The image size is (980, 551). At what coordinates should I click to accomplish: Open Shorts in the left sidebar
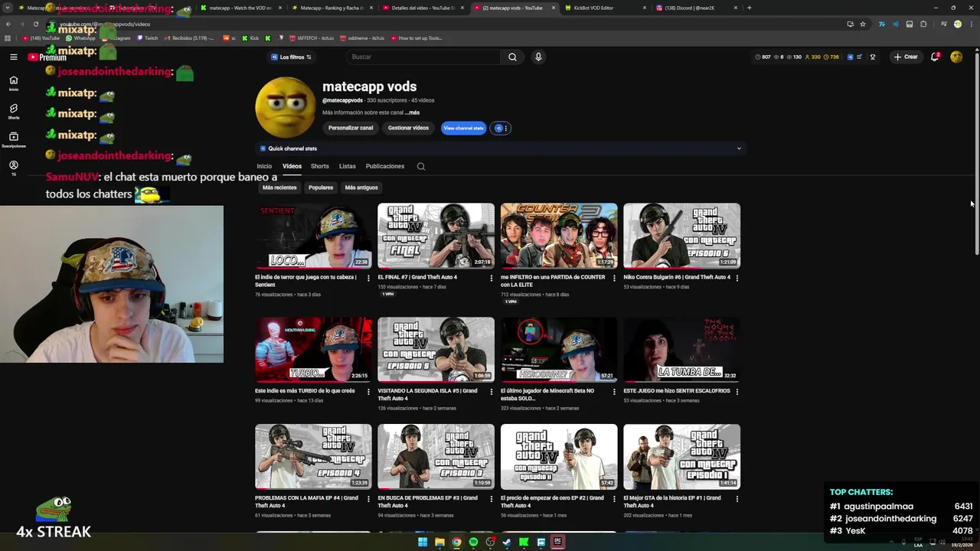click(x=14, y=112)
